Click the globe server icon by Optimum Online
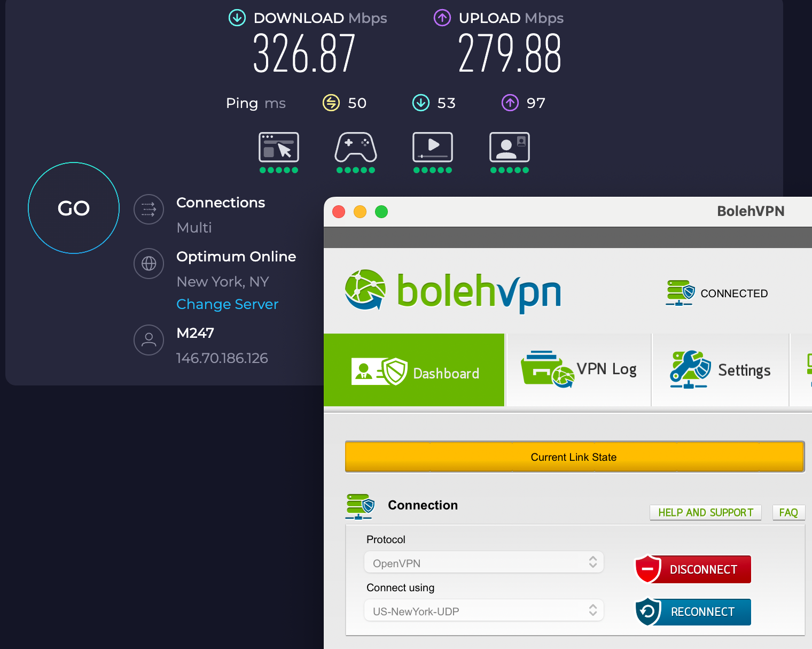Image resolution: width=812 pixels, height=649 pixels. click(x=149, y=264)
